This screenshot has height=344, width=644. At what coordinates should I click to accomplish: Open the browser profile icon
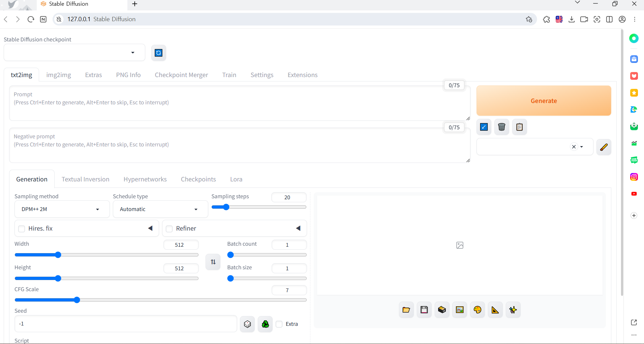point(622,19)
